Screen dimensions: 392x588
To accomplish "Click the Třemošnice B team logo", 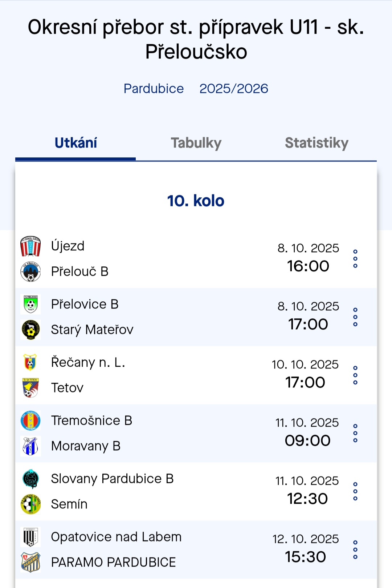I will 30,420.
